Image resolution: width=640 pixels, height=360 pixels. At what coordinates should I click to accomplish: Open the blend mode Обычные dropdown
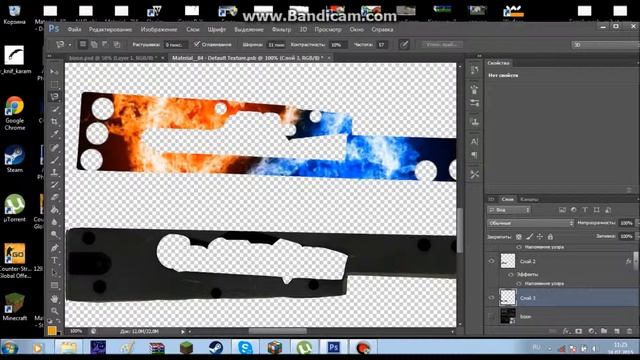531,223
